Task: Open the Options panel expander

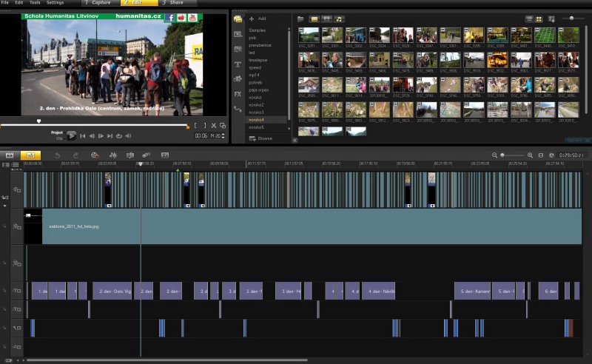Action: pyautogui.click(x=577, y=139)
